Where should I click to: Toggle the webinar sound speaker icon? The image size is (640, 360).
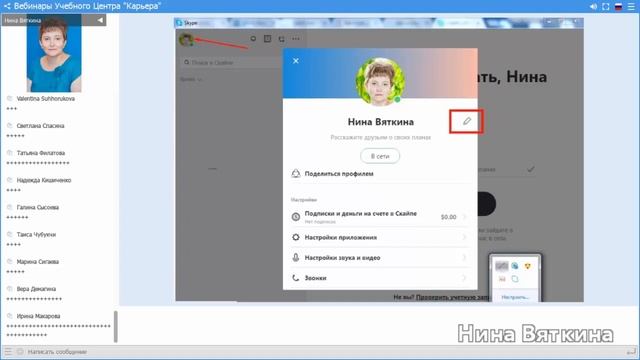pos(593,6)
